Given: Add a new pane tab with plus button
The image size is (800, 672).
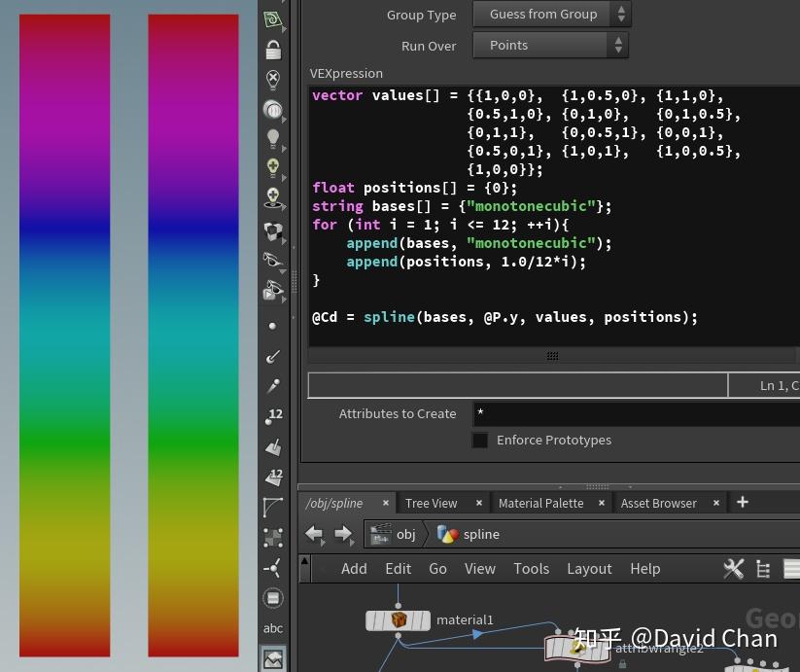Looking at the screenshot, I should (743, 502).
